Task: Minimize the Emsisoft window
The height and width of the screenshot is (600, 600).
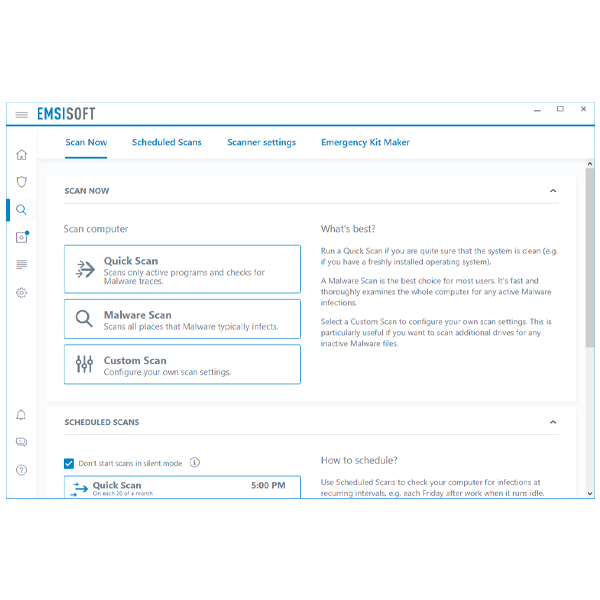Action: [x=537, y=110]
